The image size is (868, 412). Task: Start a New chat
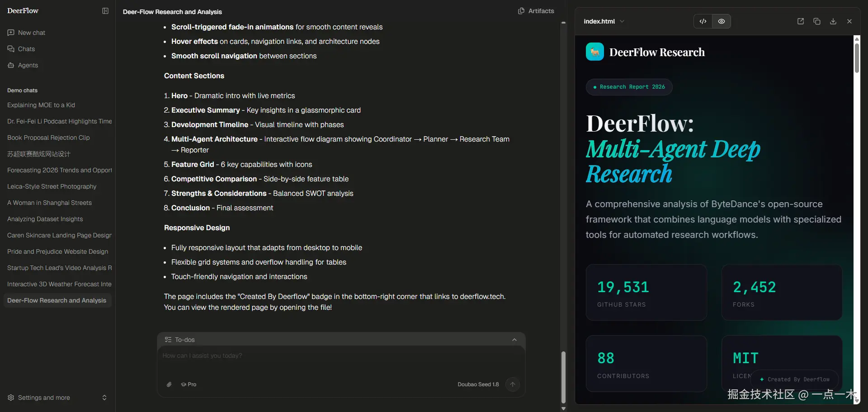[57, 33]
